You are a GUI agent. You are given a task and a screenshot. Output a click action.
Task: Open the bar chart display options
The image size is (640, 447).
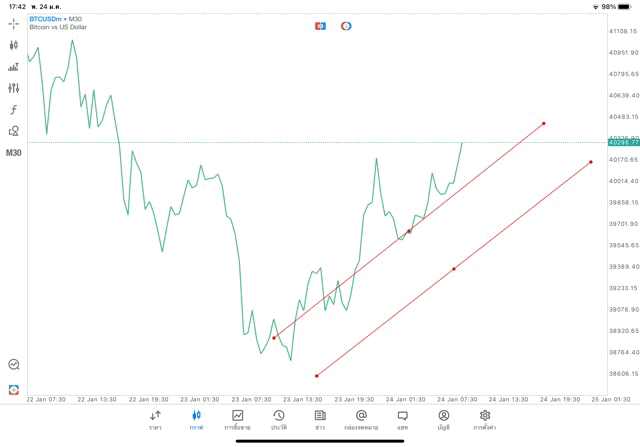click(14, 67)
